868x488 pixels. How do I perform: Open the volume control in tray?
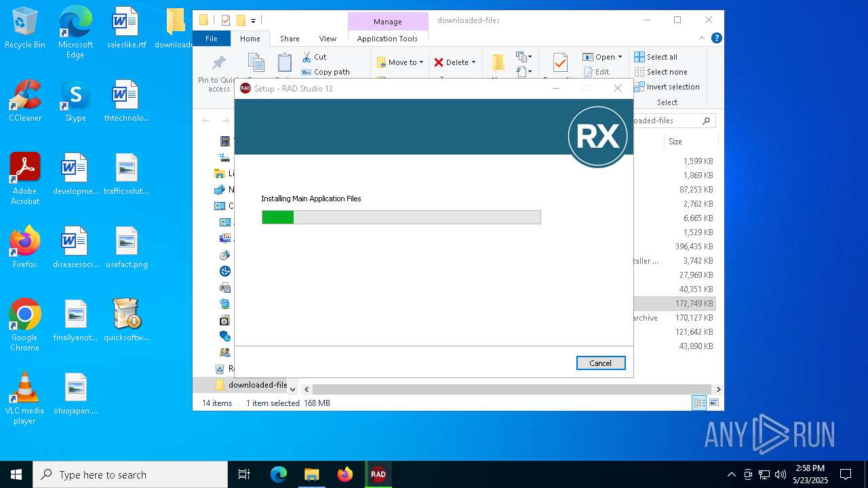pos(781,474)
